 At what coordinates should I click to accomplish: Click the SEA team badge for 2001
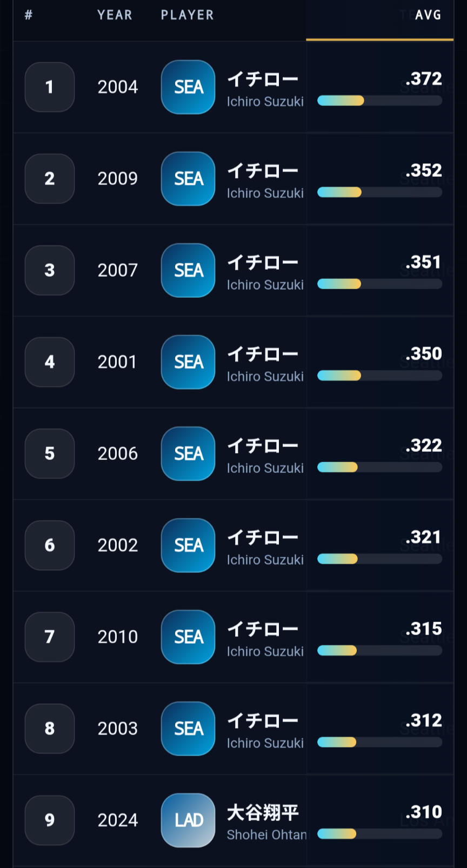coord(188,362)
